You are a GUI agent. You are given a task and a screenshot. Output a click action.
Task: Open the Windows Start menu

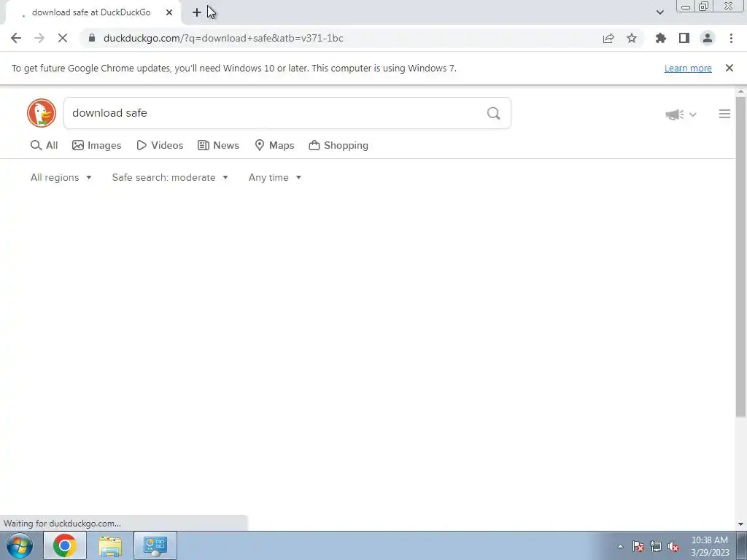point(19,545)
